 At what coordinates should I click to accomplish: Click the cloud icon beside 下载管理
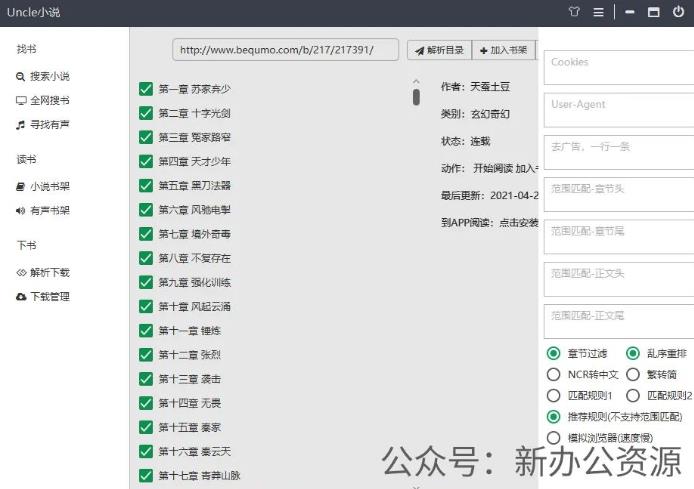pos(21,296)
